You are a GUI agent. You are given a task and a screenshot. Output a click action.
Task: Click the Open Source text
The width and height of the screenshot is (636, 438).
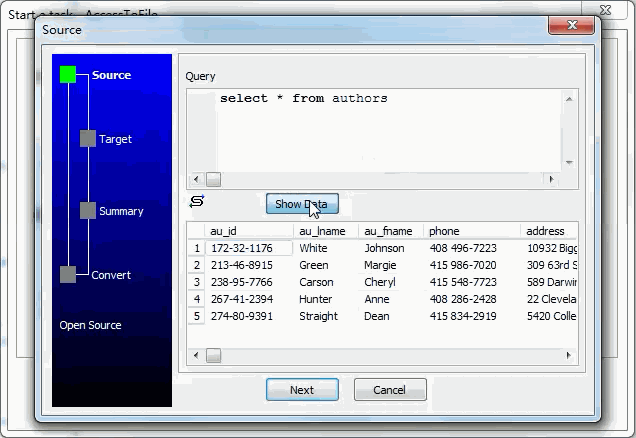click(x=90, y=325)
